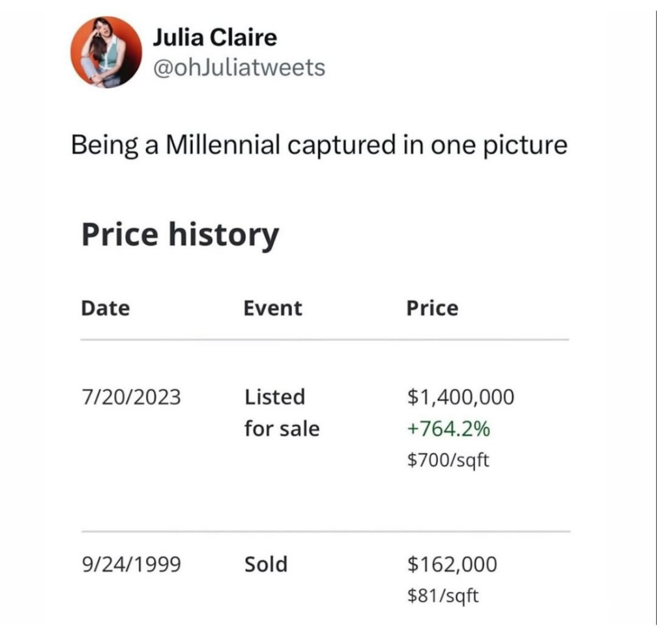This screenshot has height=644, width=657.
Task: Click the Price history heading
Action: (x=180, y=235)
